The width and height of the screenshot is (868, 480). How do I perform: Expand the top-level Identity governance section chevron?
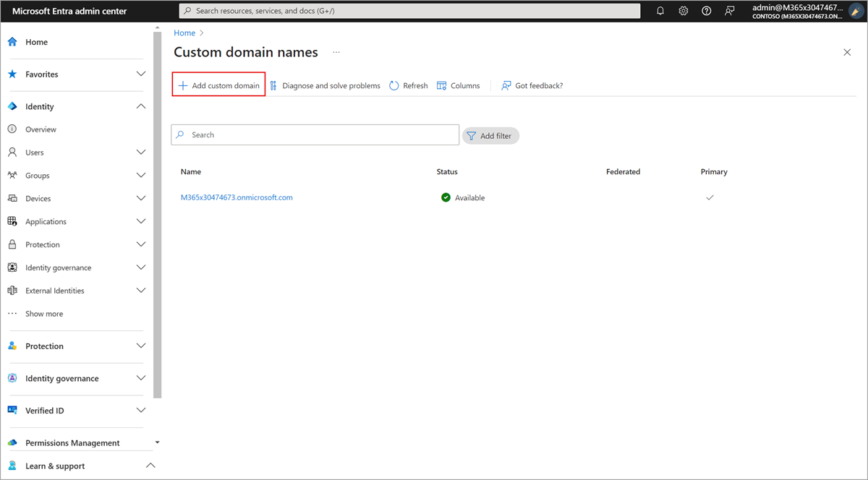[x=141, y=378]
